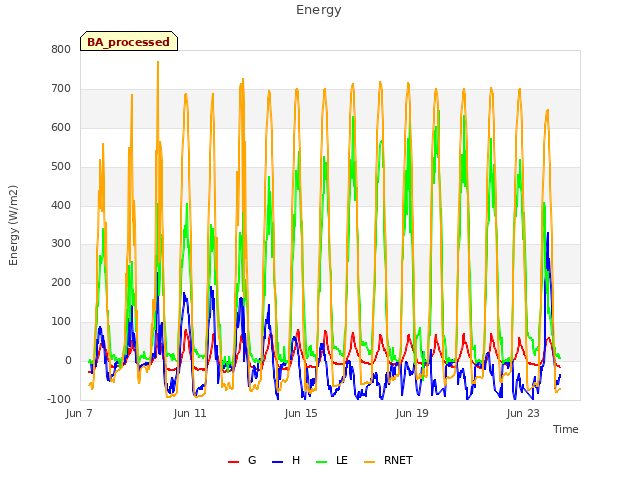
Task: Click the 300 y-axis tick label
Action: (x=61, y=244)
